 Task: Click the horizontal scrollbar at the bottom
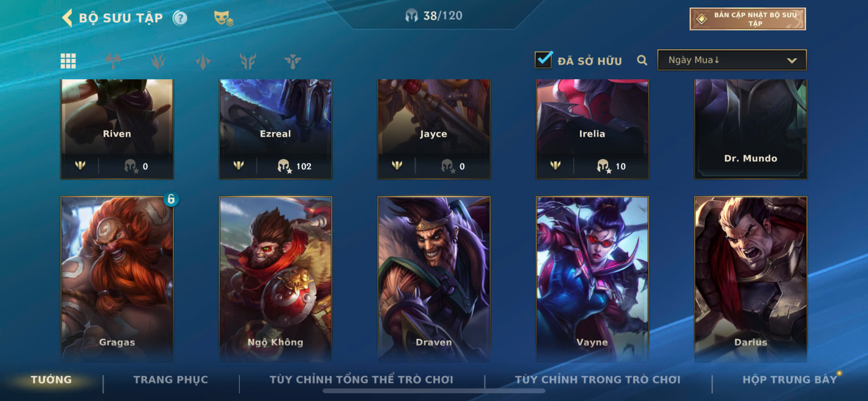(x=434, y=391)
